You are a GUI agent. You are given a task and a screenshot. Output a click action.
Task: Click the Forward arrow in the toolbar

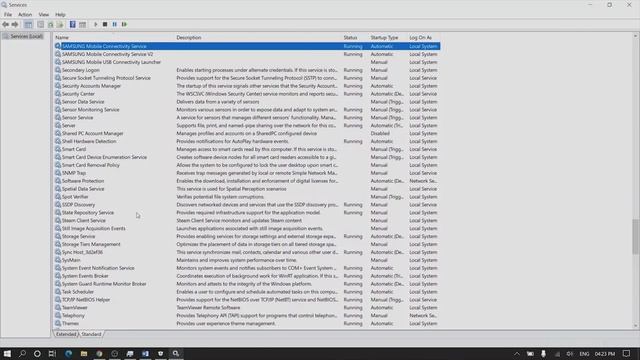point(15,24)
